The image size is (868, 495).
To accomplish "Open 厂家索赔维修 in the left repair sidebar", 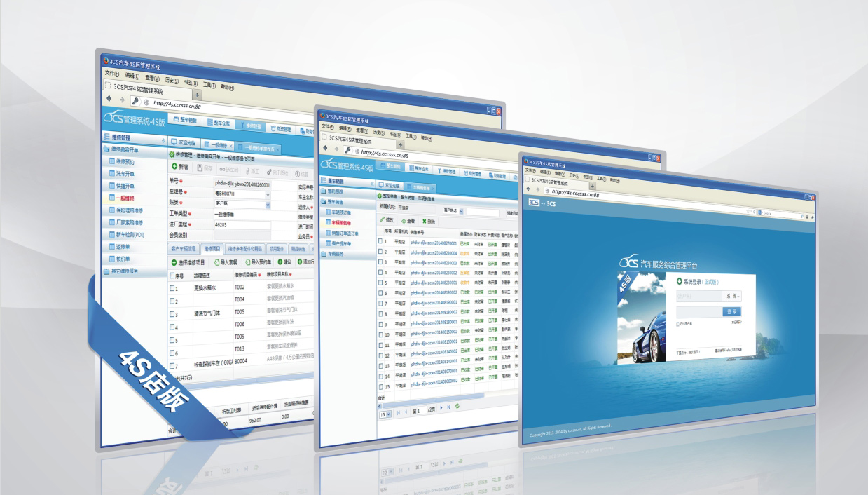I will click(x=125, y=222).
